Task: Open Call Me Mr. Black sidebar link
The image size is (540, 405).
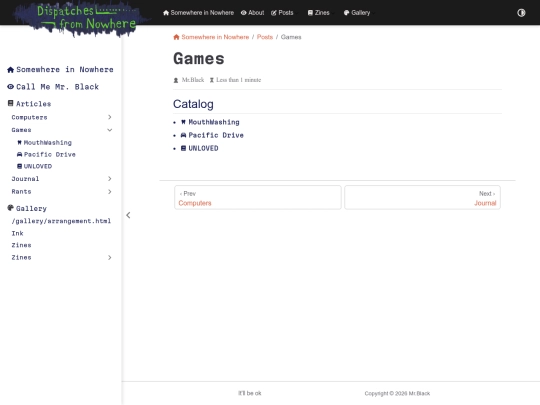Action: point(58,87)
